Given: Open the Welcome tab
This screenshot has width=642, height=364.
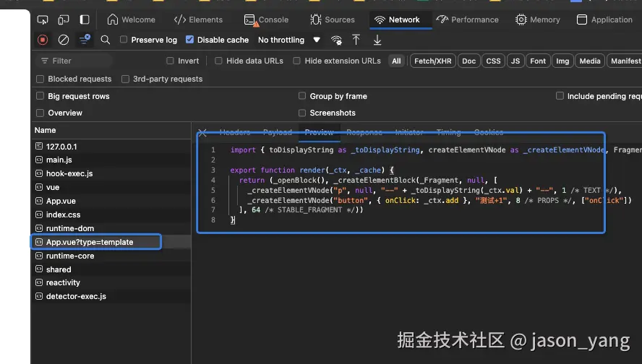Looking at the screenshot, I should click(131, 19).
